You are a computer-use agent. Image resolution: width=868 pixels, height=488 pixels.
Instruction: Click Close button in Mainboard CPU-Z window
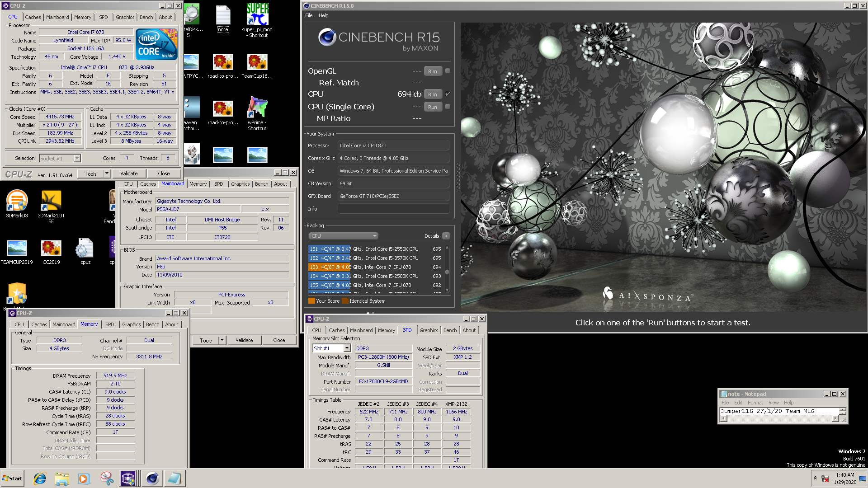(x=279, y=340)
